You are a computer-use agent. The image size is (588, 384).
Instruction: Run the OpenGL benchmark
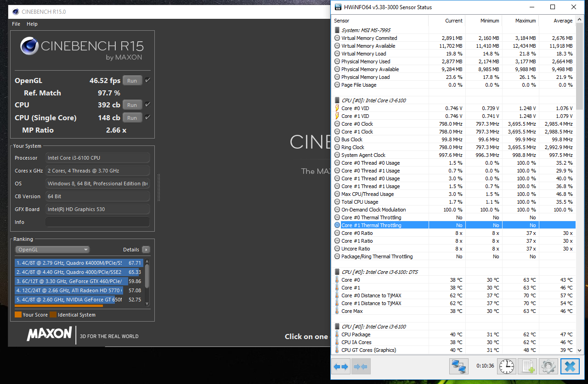click(132, 80)
